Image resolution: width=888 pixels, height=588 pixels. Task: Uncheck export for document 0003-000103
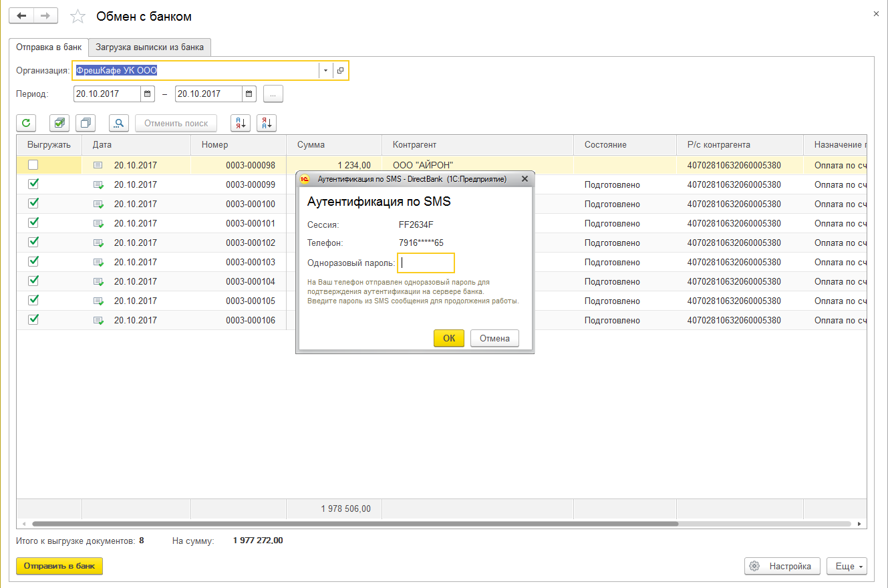click(x=33, y=261)
